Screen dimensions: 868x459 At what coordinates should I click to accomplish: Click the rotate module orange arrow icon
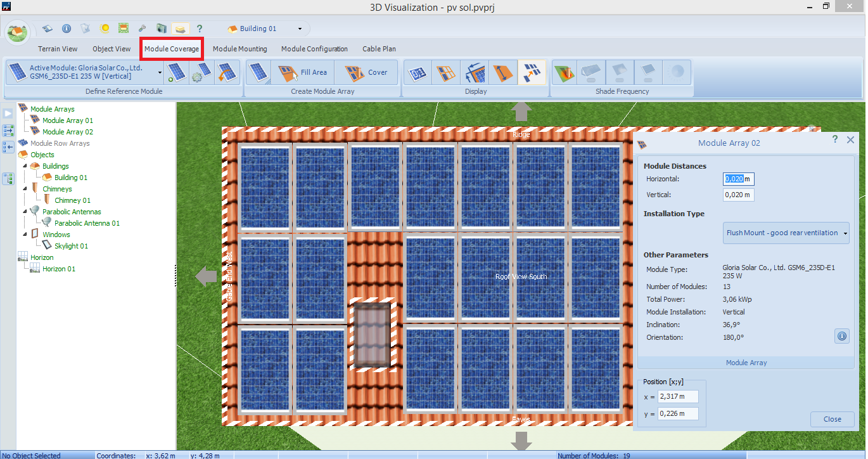click(226, 72)
